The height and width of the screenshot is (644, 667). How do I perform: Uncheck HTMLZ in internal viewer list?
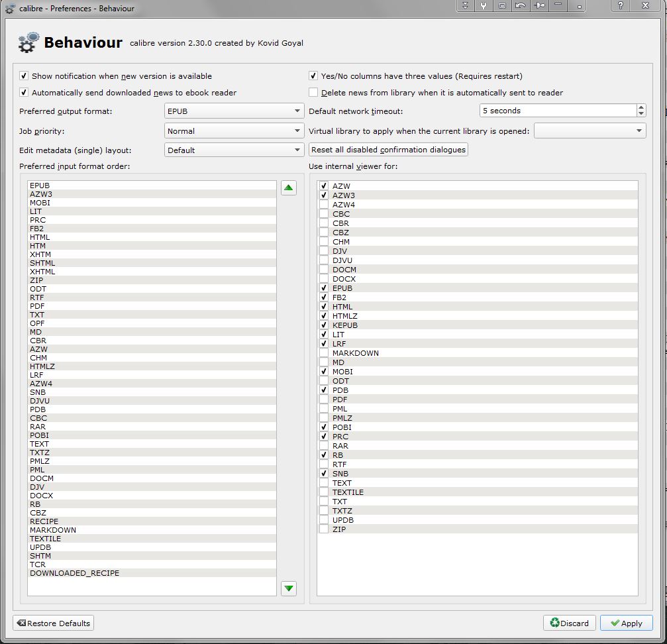(324, 315)
